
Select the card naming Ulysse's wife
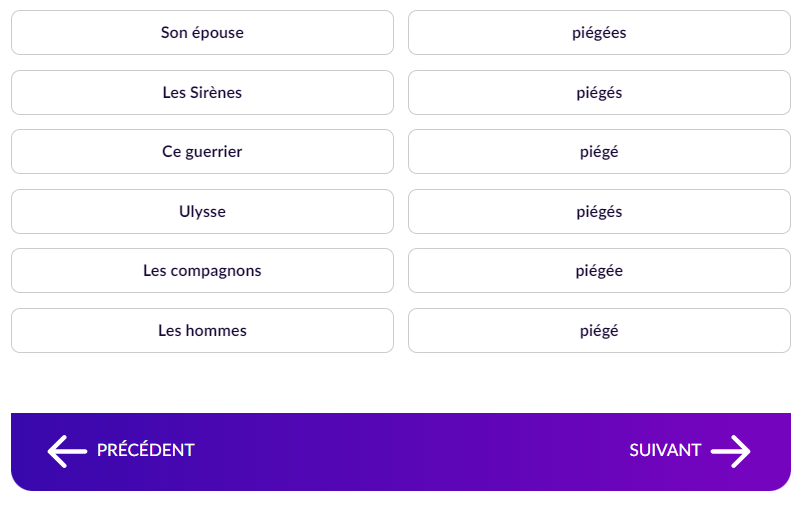click(x=202, y=33)
